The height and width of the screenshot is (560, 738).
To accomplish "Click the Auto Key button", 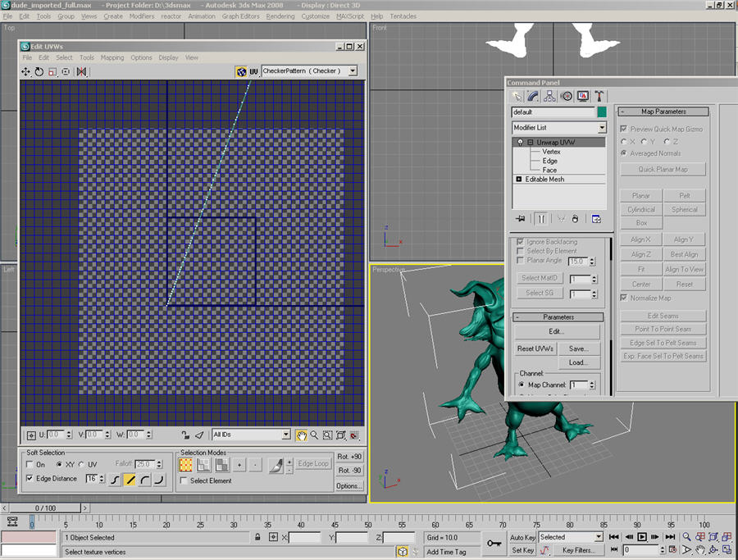I will point(522,537).
